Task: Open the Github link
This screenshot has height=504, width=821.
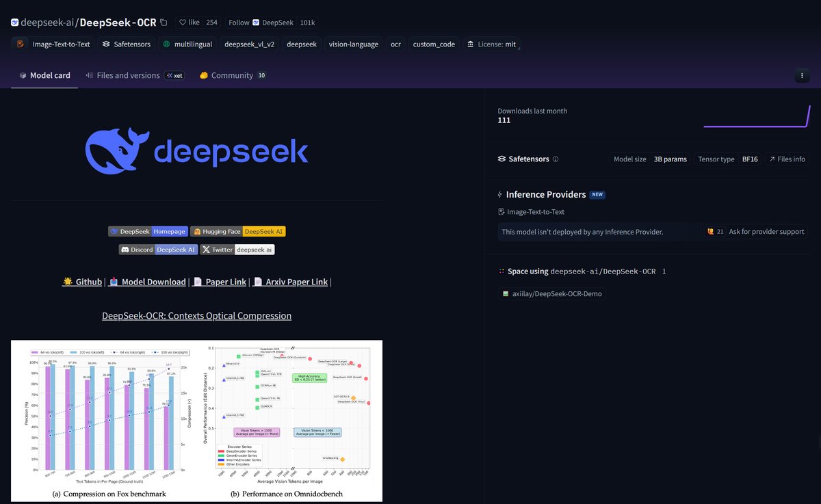Action: click(82, 282)
